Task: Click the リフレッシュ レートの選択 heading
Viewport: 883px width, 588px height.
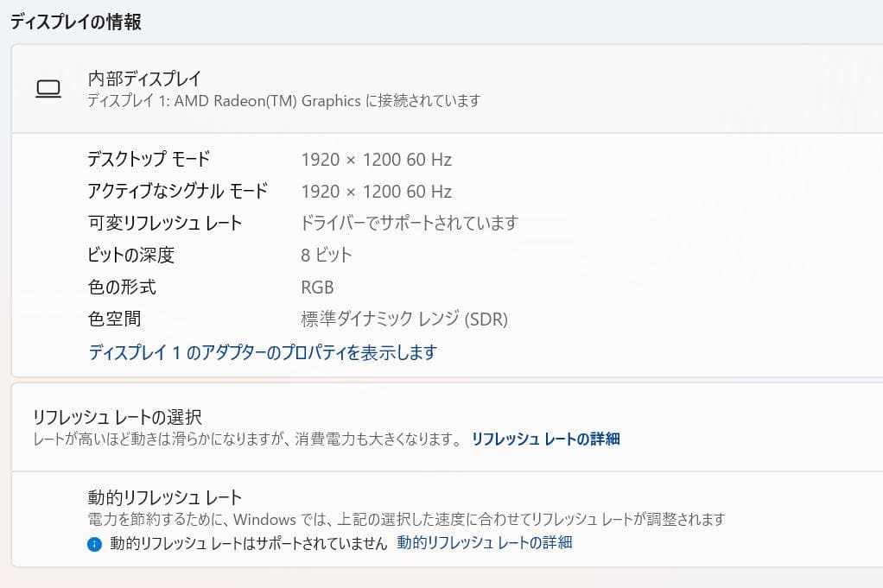Action: click(117, 418)
